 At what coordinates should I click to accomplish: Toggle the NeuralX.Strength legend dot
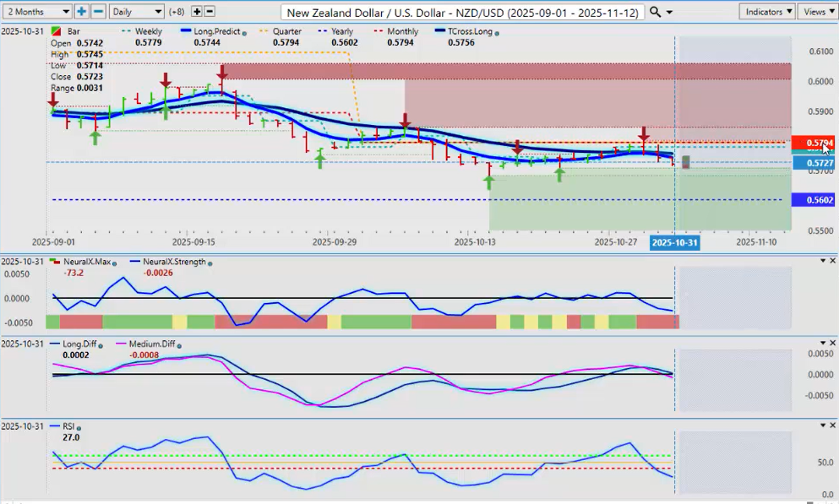coord(210,263)
